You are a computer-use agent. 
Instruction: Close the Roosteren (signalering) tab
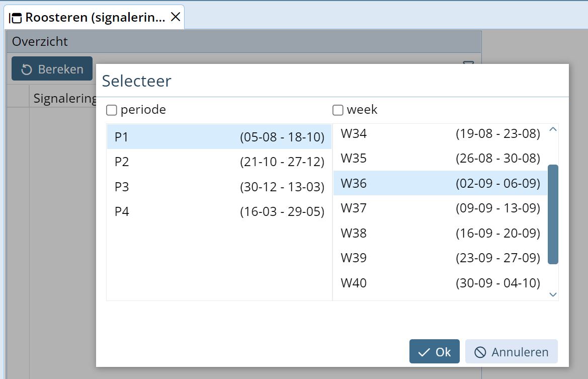pyautogui.click(x=176, y=17)
